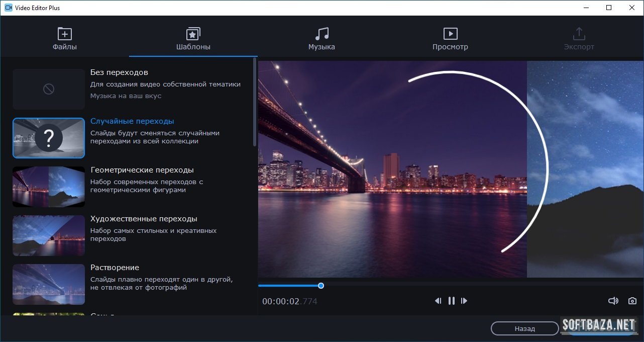Select the Без переходов template thumbnail
The image size is (644, 342).
[49, 89]
